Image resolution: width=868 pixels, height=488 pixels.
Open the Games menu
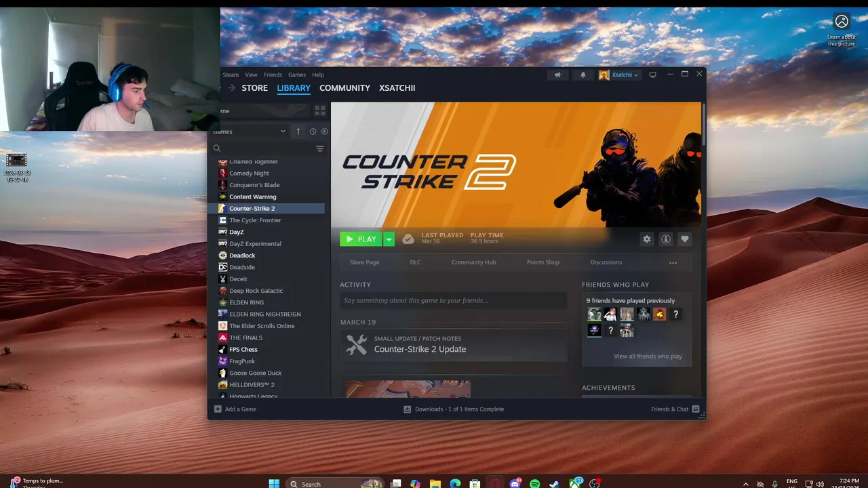coord(297,75)
